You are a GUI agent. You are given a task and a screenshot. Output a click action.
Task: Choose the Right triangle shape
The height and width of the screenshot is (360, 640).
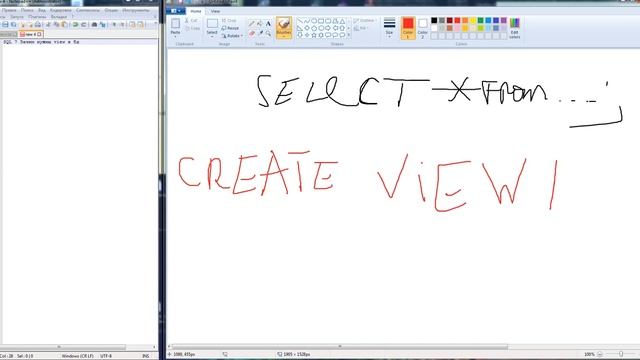pyautogui.click(x=300, y=28)
